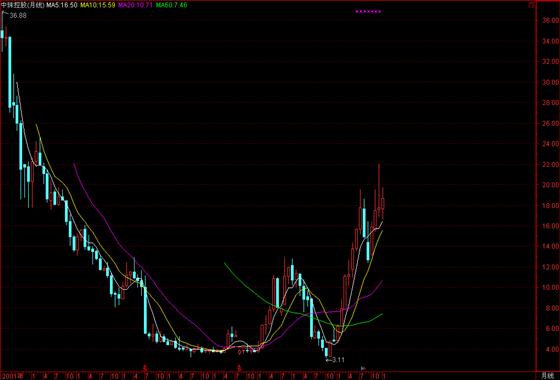The height and width of the screenshot is (380, 560).
Task: Select the green MA60 7.46 indicator label
Action: point(171,5)
